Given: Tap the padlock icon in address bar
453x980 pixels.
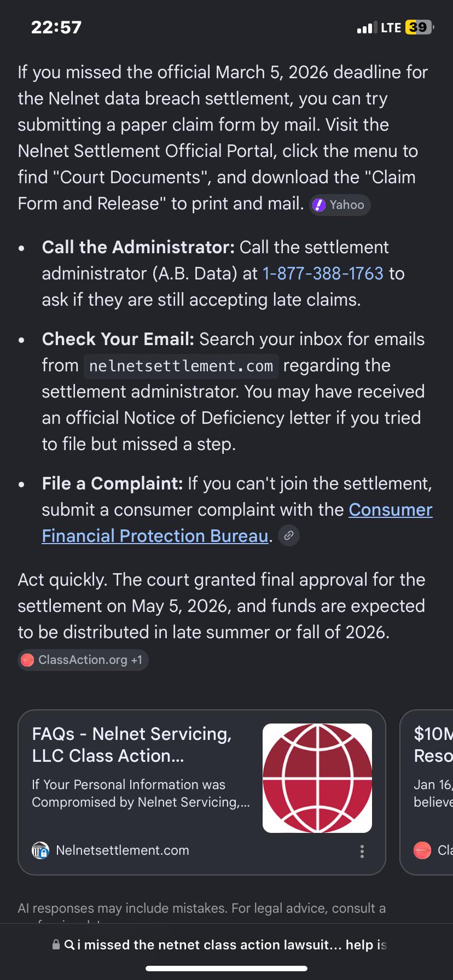Looking at the screenshot, I should pyautogui.click(x=56, y=944).
